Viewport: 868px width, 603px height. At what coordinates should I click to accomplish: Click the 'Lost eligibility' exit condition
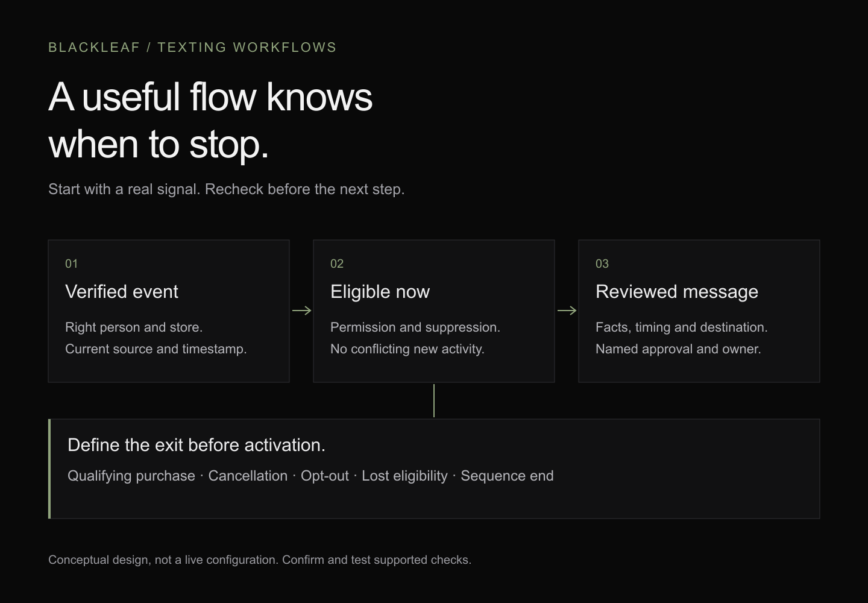[x=405, y=476]
